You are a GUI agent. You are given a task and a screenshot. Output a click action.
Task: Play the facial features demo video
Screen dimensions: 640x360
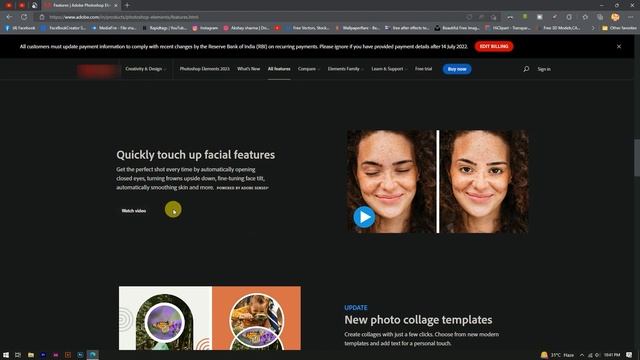[364, 217]
